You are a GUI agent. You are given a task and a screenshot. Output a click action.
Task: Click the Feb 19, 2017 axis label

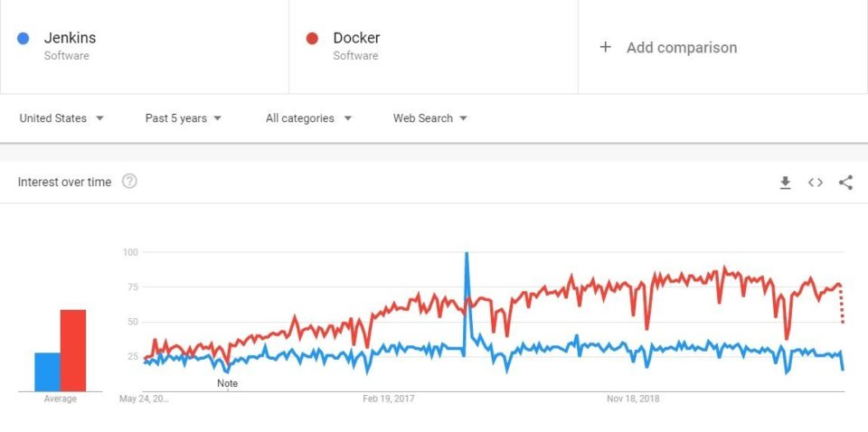(x=388, y=399)
